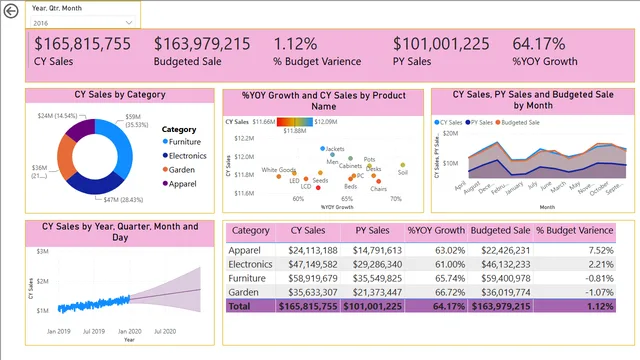Click the $47M (28.43%) donut label
This screenshot has height=360, width=640.
(123, 200)
